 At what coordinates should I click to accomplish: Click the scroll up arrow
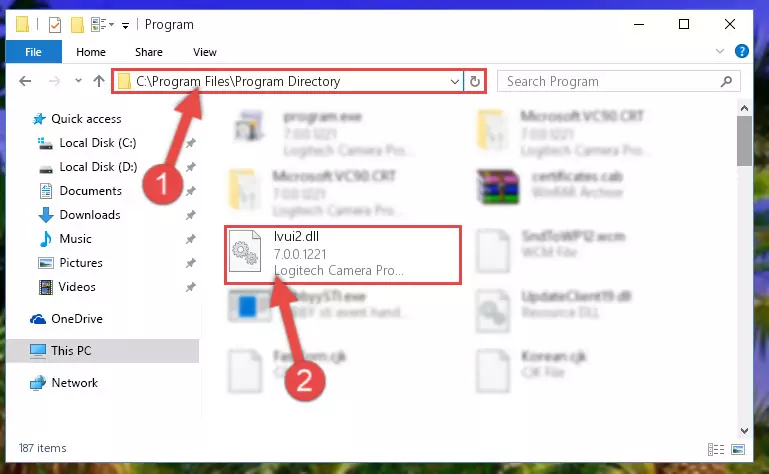pos(744,108)
